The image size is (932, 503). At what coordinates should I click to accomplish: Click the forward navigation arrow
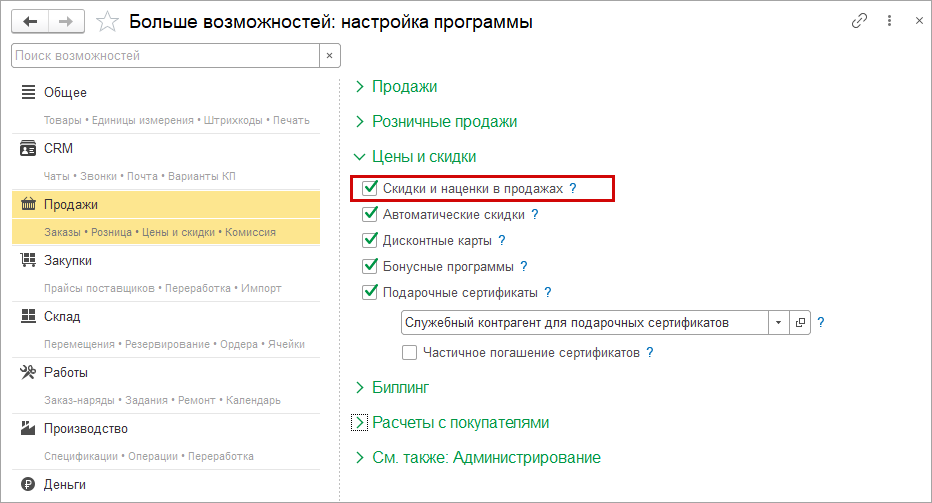pyautogui.click(x=66, y=21)
